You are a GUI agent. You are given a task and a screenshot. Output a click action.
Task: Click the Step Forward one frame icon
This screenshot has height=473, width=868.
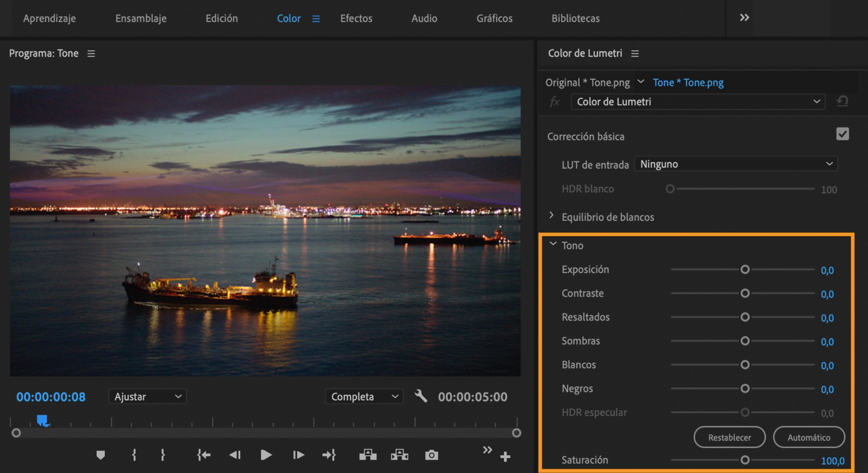point(298,455)
